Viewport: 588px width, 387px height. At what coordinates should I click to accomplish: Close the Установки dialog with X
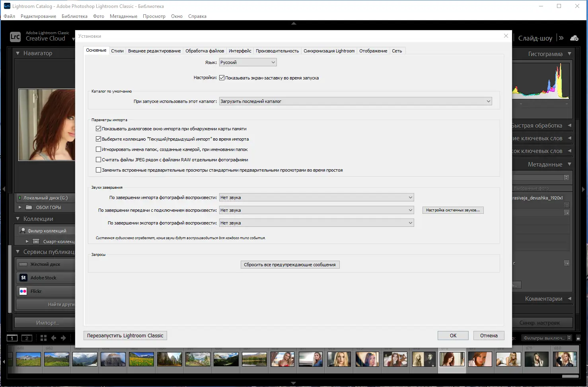[x=506, y=36]
